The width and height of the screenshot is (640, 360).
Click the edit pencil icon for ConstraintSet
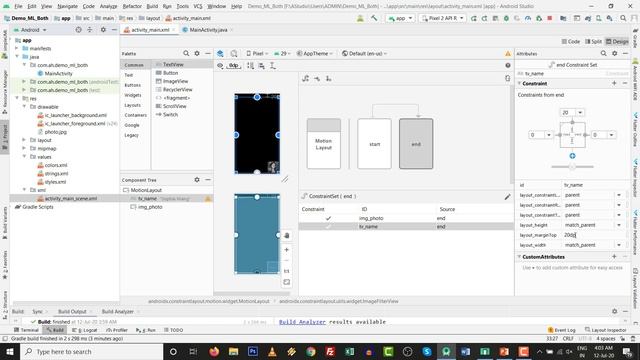point(507,197)
